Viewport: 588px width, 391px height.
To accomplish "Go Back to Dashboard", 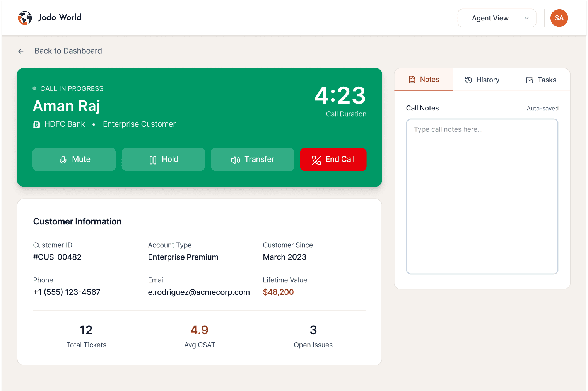I will (x=60, y=51).
